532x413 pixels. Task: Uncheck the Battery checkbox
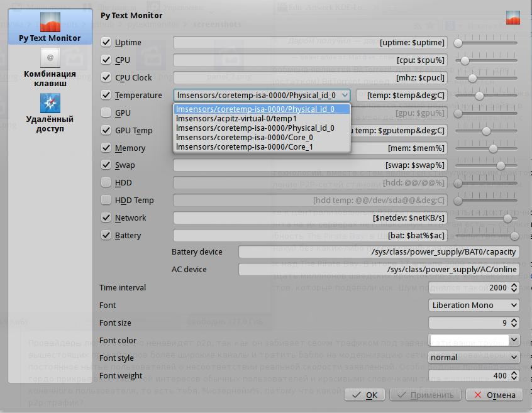(106, 236)
